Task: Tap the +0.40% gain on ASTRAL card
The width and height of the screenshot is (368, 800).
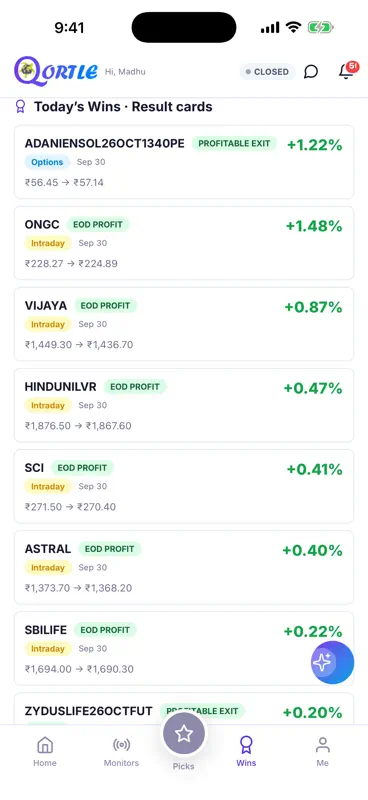Action: pos(312,551)
